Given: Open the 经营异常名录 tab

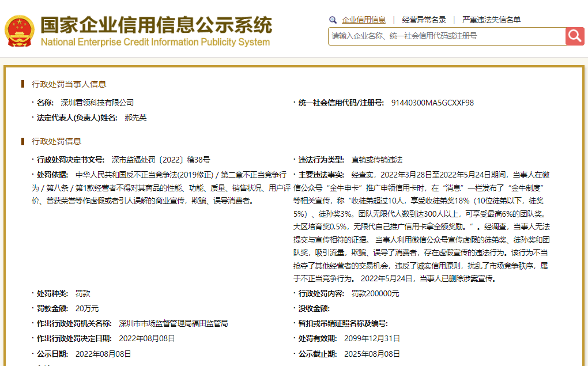Looking at the screenshot, I should click(x=424, y=20).
